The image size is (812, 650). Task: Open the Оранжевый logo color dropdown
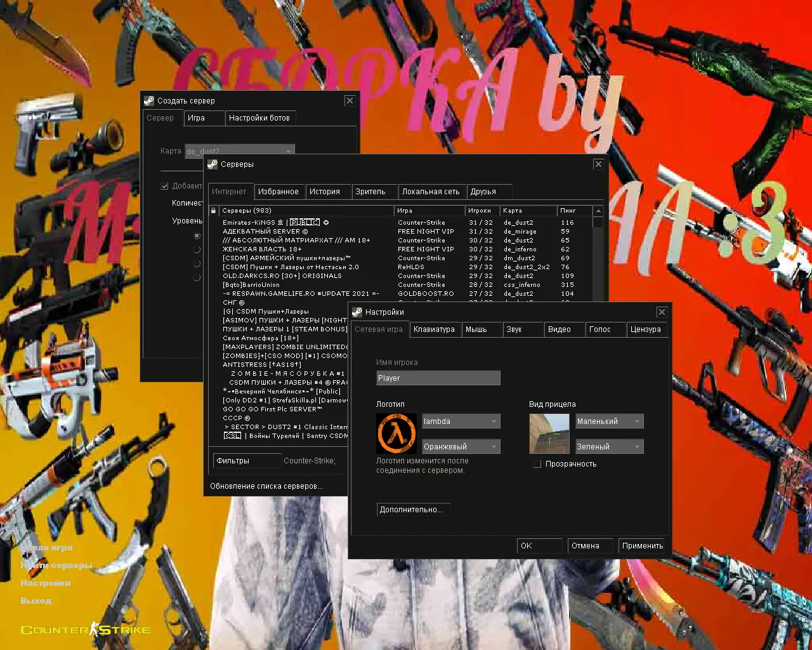(461, 447)
